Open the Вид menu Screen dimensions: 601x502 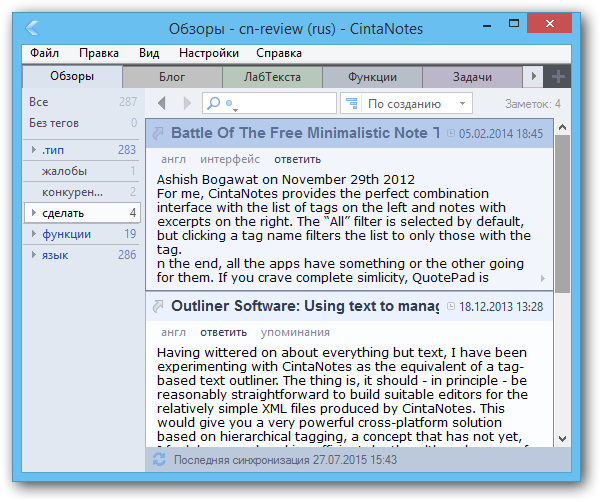click(149, 53)
